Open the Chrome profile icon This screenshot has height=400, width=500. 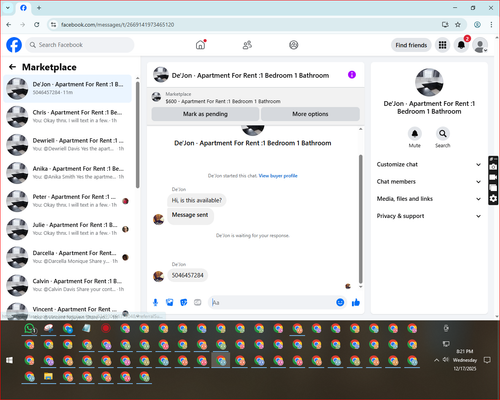(x=477, y=24)
